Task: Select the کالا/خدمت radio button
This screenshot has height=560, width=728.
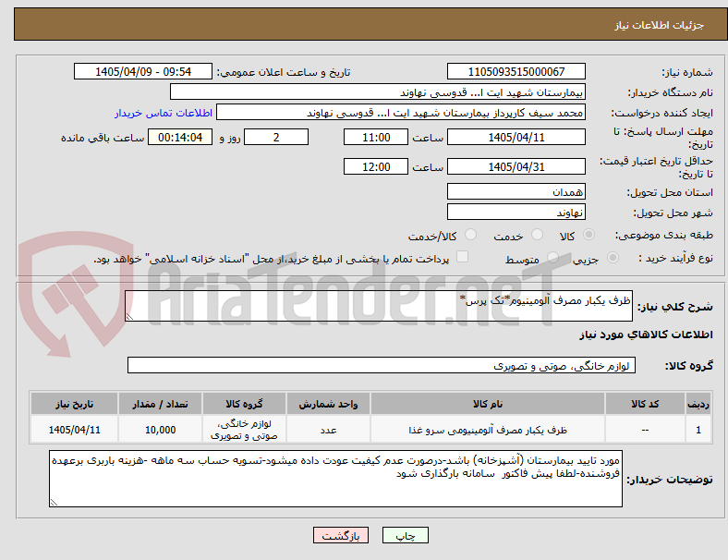Action: click(470, 235)
